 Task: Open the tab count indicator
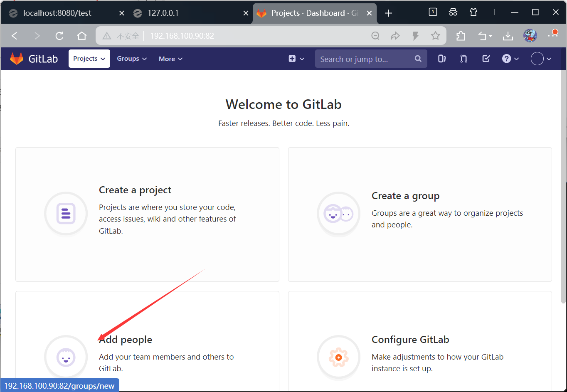pyautogui.click(x=433, y=12)
